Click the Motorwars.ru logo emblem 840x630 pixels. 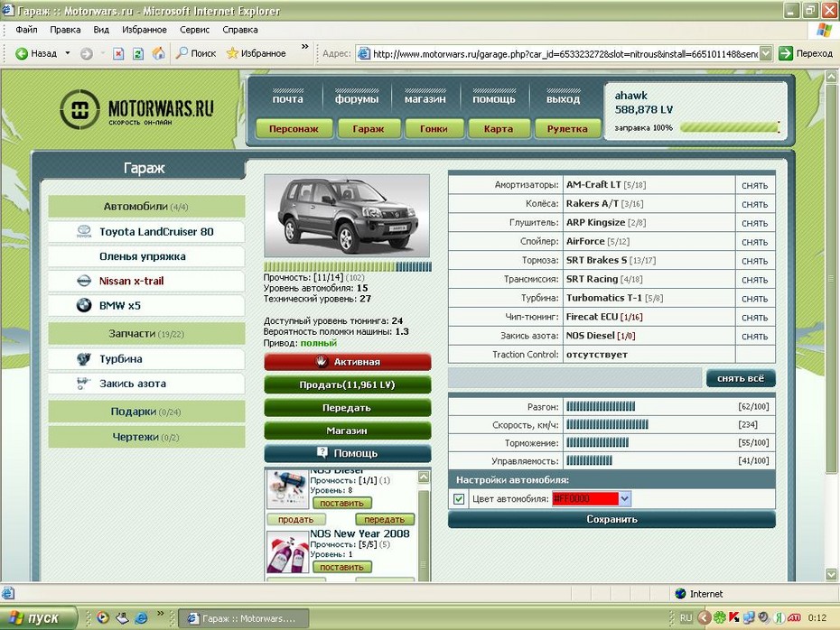click(79, 109)
